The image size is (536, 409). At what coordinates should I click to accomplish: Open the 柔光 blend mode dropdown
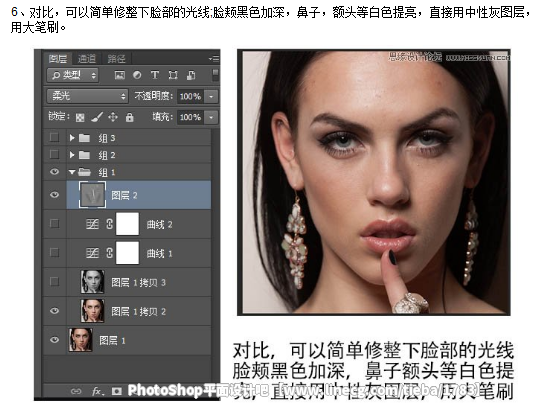tap(87, 96)
